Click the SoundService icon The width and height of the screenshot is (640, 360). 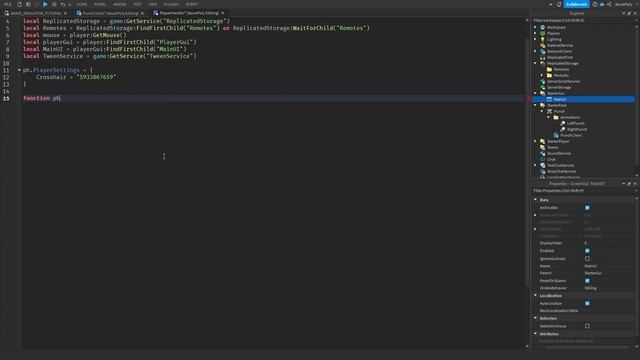coord(542,153)
